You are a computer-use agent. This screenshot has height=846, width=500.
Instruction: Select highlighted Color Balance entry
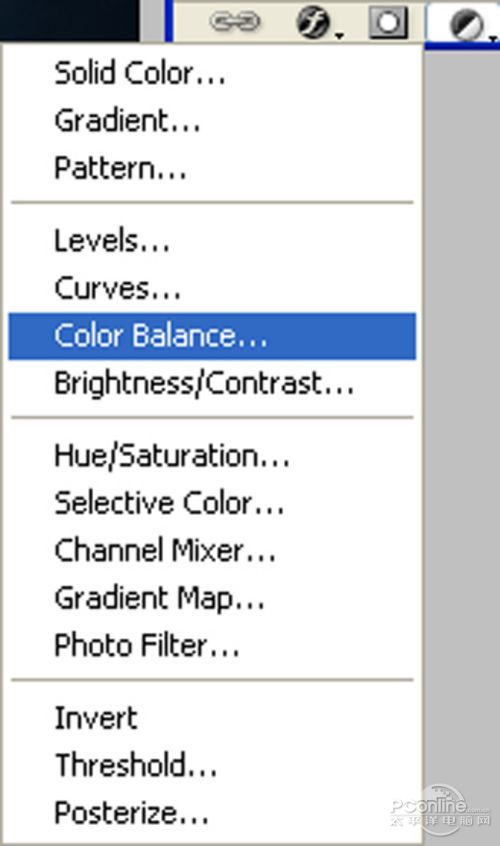(x=212, y=336)
